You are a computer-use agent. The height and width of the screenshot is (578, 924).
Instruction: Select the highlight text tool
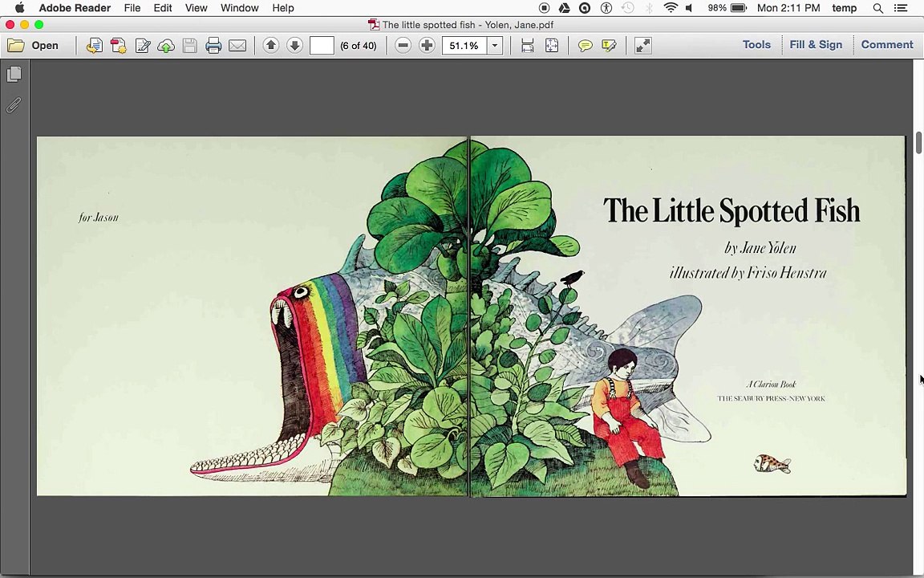point(609,46)
